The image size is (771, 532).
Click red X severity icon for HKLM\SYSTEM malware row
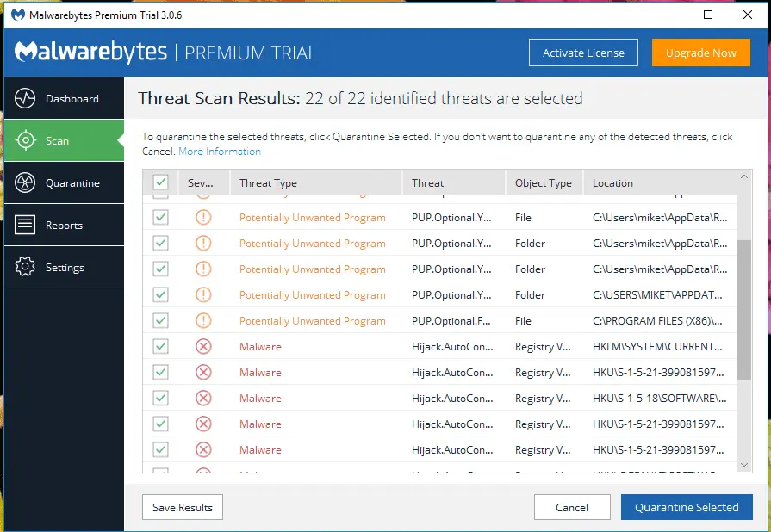tap(203, 347)
